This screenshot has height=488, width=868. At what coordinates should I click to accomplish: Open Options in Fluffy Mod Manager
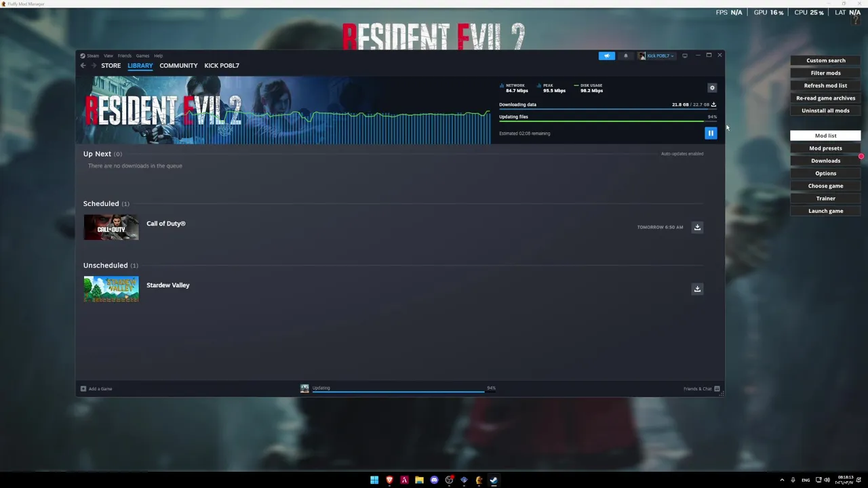[825, 174]
